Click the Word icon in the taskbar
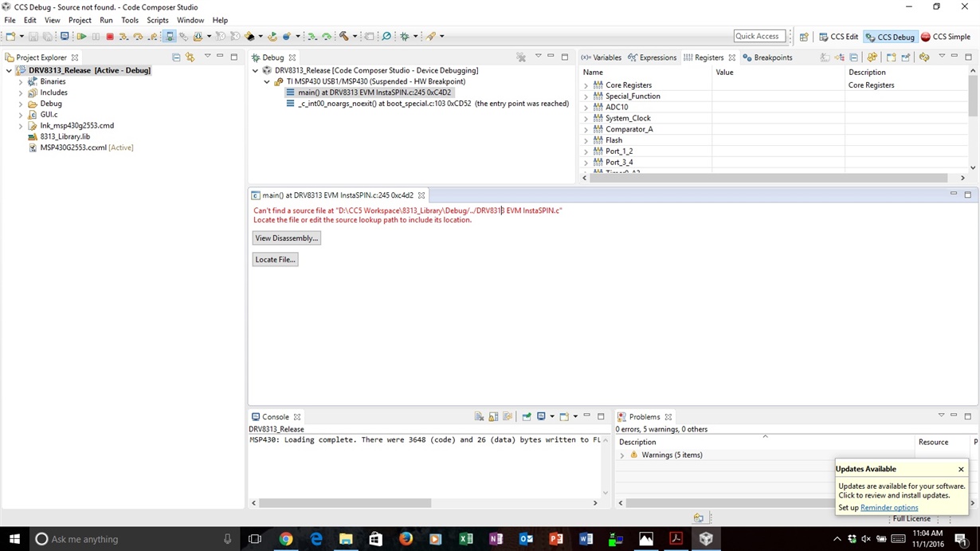980x551 pixels. (x=586, y=539)
